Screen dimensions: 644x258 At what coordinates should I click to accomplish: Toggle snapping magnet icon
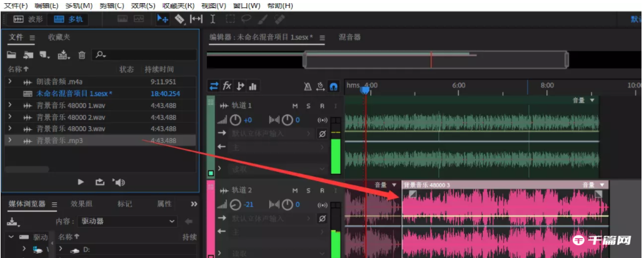333,87
